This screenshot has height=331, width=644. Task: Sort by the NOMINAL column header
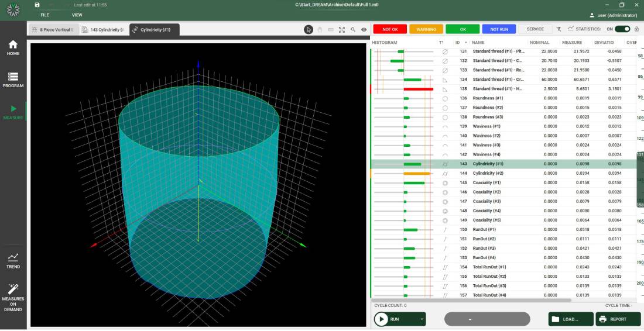click(539, 42)
